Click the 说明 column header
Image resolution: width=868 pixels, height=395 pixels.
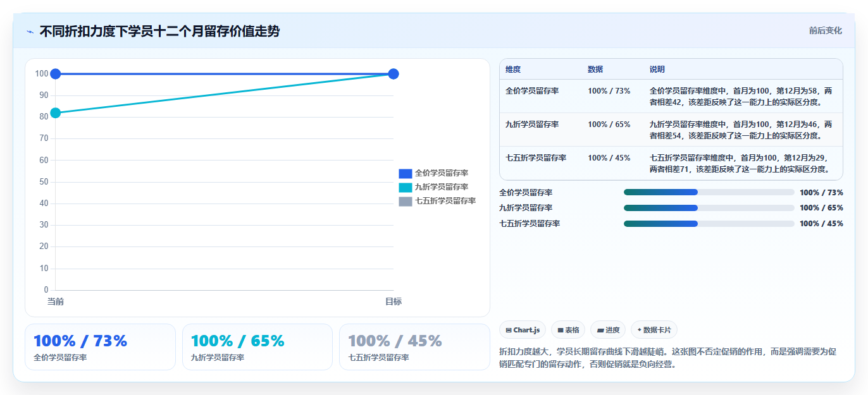657,69
